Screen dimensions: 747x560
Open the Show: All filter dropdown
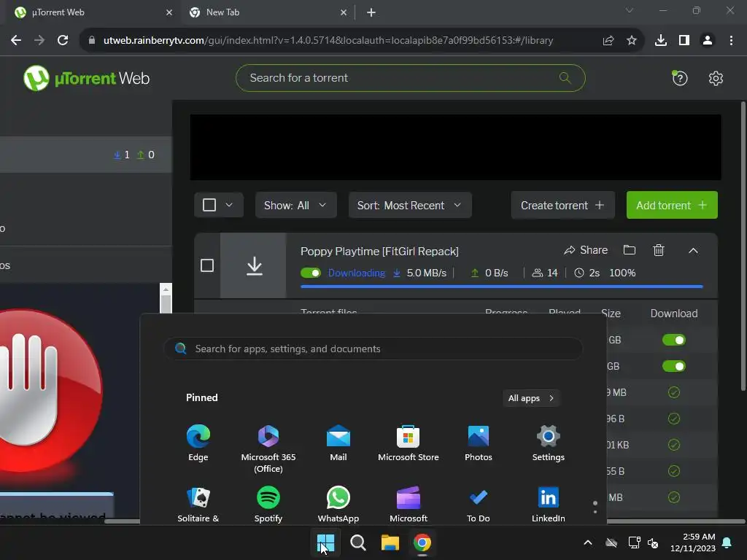tap(296, 205)
